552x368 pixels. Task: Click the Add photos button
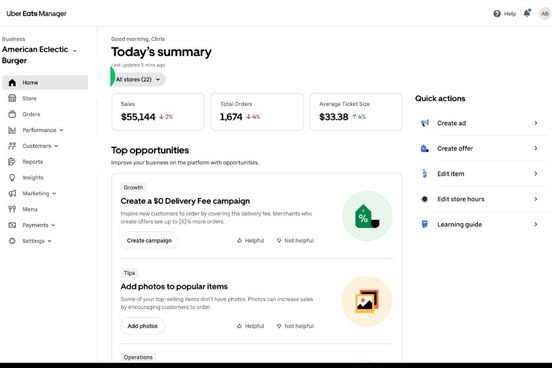tap(143, 326)
